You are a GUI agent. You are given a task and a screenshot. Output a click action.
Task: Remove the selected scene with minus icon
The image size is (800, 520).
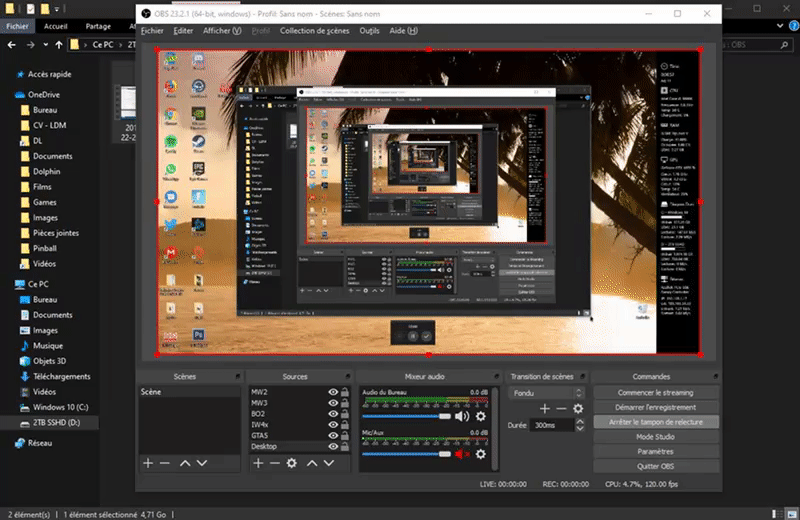pyautogui.click(x=165, y=463)
